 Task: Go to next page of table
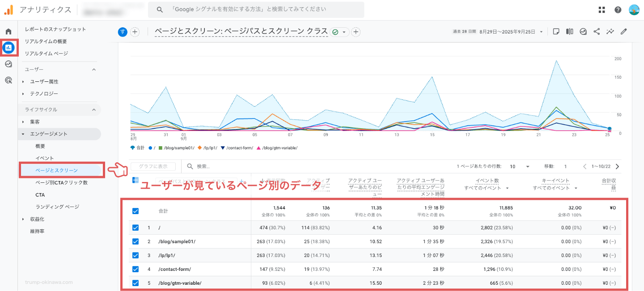tap(618, 166)
